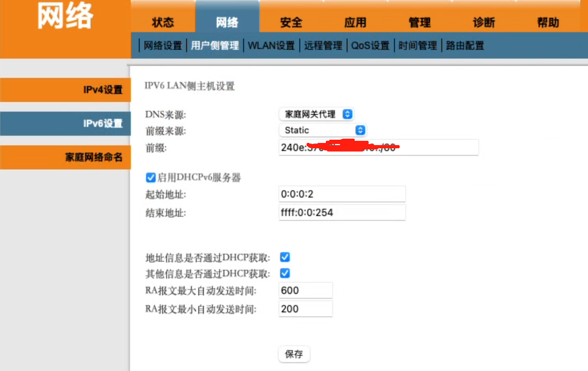Open the 诊断 tab
The height and width of the screenshot is (371, 588).
484,22
